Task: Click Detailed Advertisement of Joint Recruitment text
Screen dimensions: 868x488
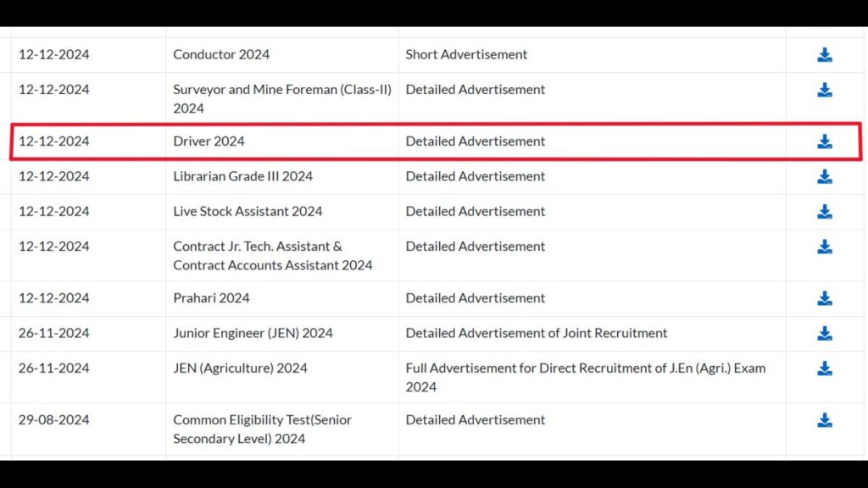Action: [x=537, y=333]
